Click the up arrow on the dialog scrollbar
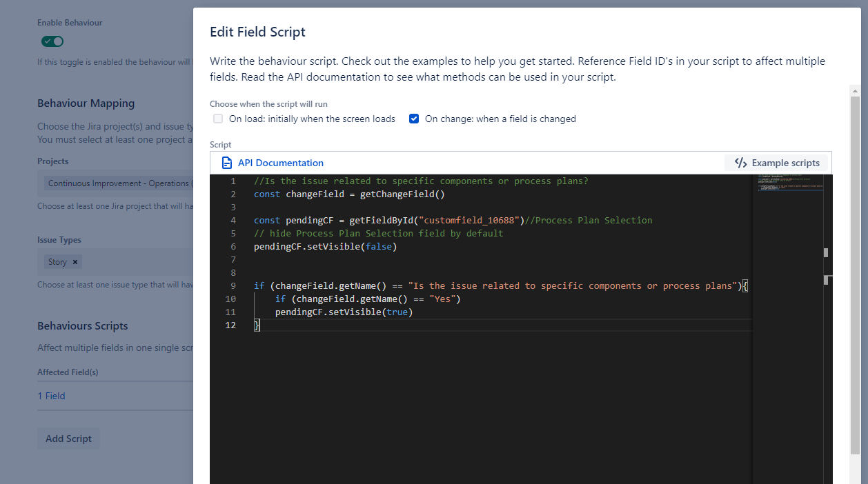Viewport: 868px width, 484px height. pos(854,90)
